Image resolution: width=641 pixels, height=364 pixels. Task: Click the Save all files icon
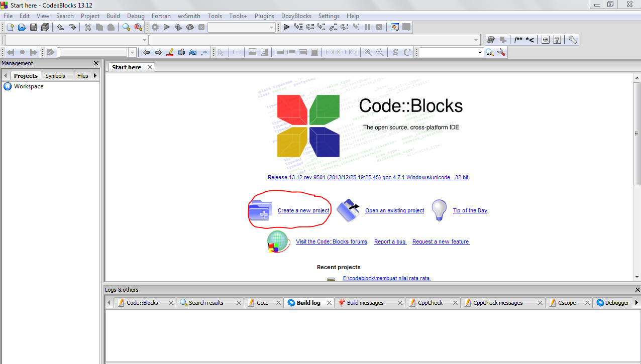pyautogui.click(x=45, y=27)
